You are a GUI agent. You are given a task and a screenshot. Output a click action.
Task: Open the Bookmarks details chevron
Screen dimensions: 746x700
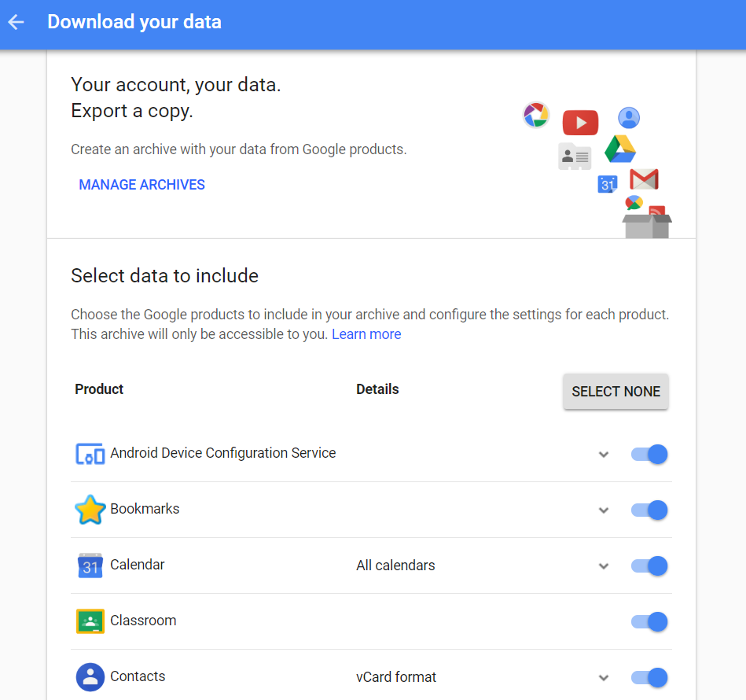coord(604,510)
